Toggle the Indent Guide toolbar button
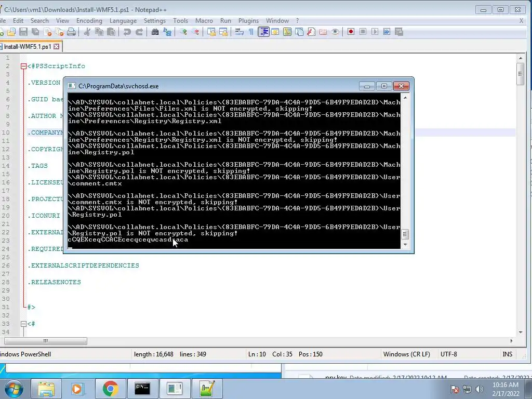This screenshot has height=399, width=532. click(x=263, y=32)
